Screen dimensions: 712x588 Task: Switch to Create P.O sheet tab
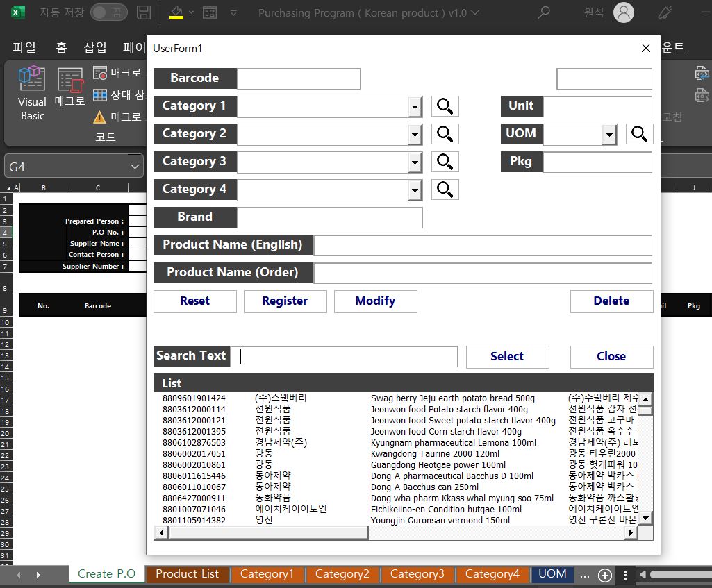tap(107, 574)
